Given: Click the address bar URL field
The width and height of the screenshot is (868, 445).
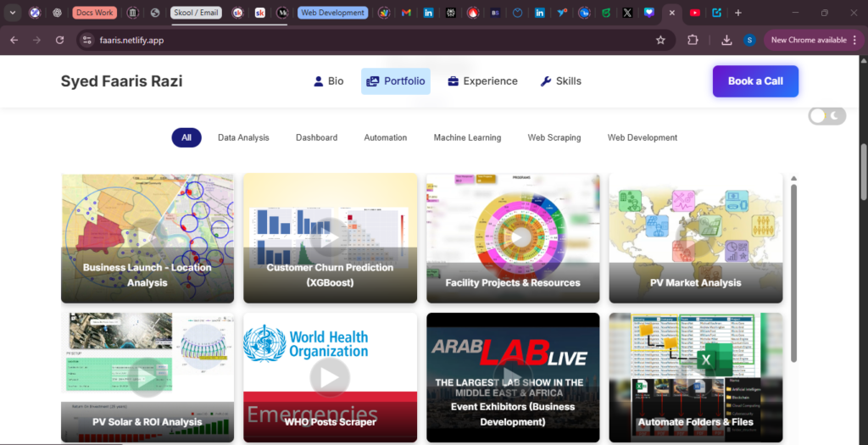Looking at the screenshot, I should pos(376,40).
